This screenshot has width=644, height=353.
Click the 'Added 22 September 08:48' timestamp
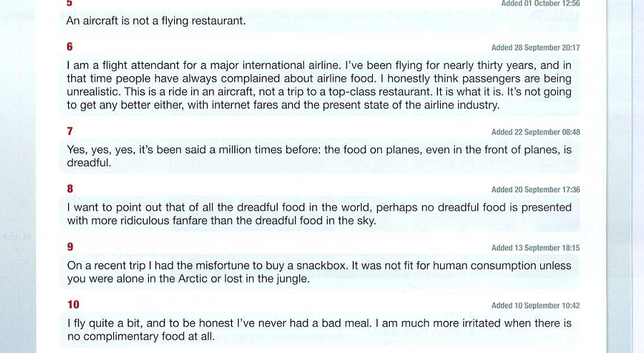[535, 132]
